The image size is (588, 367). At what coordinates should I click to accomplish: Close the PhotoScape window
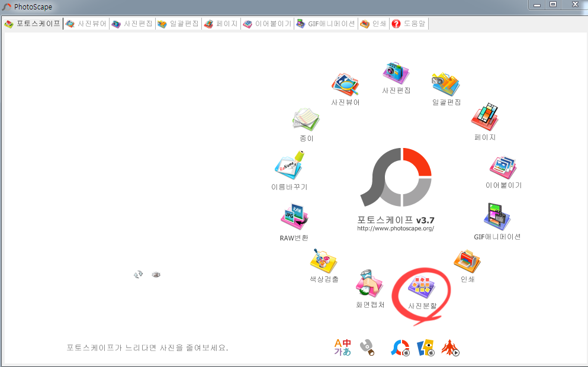coord(575,5)
